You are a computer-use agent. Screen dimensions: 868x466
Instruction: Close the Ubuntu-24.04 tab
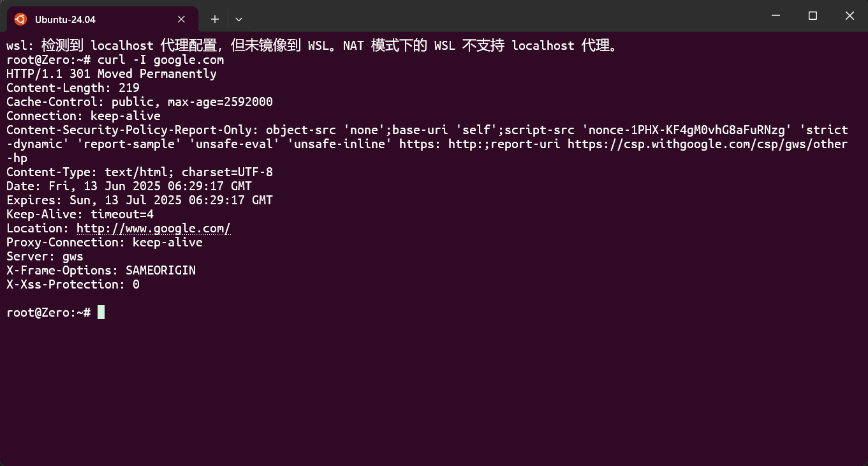click(182, 19)
